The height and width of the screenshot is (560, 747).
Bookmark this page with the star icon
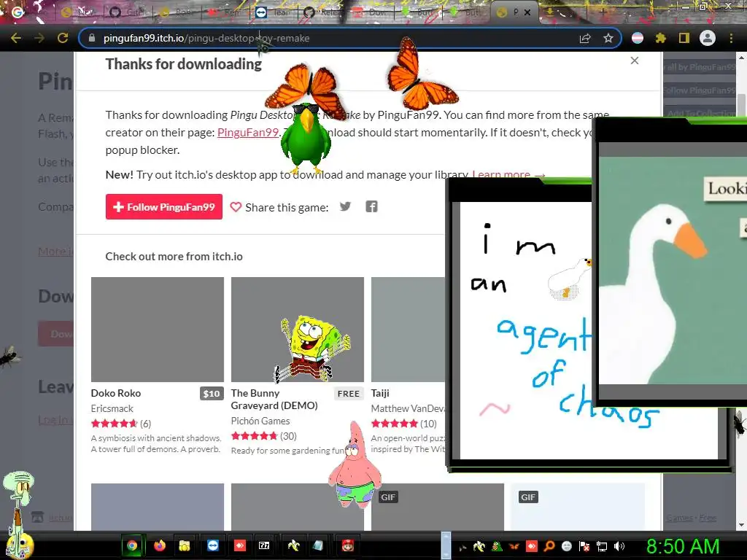tap(608, 38)
